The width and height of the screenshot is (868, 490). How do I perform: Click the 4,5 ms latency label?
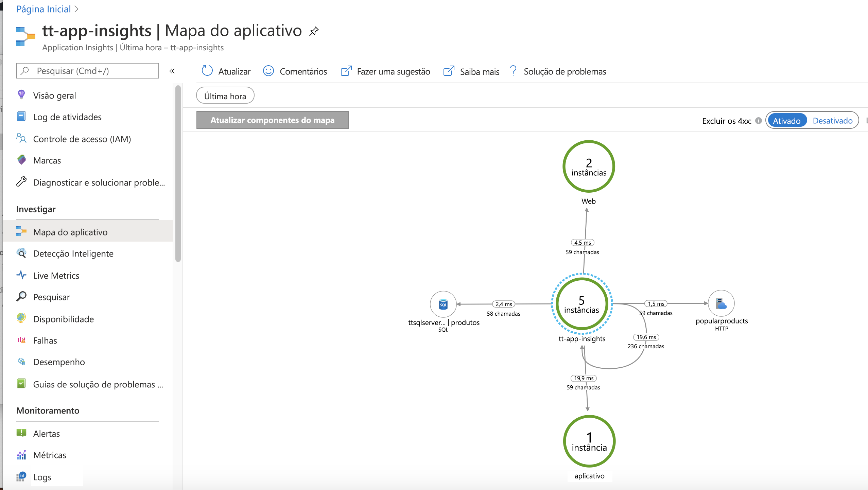pyautogui.click(x=583, y=243)
